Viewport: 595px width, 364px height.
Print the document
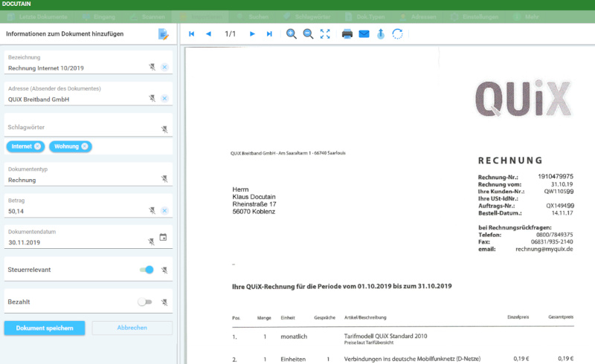[347, 33]
